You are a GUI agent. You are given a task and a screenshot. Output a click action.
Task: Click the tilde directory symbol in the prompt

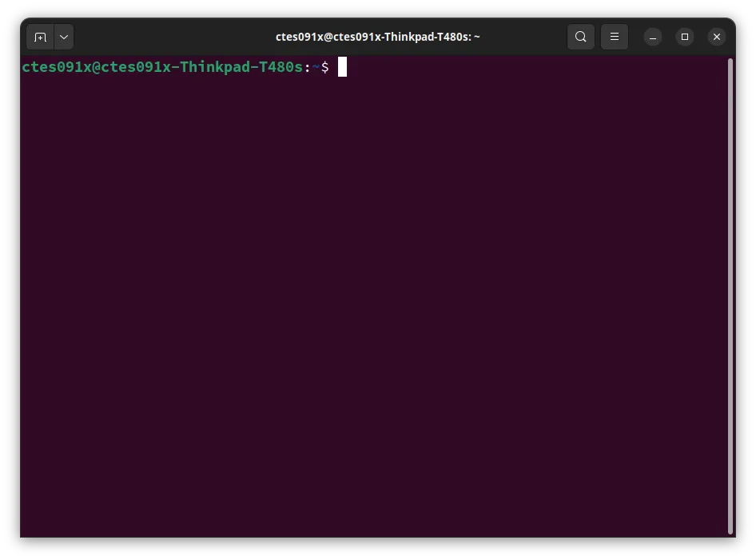pos(316,67)
